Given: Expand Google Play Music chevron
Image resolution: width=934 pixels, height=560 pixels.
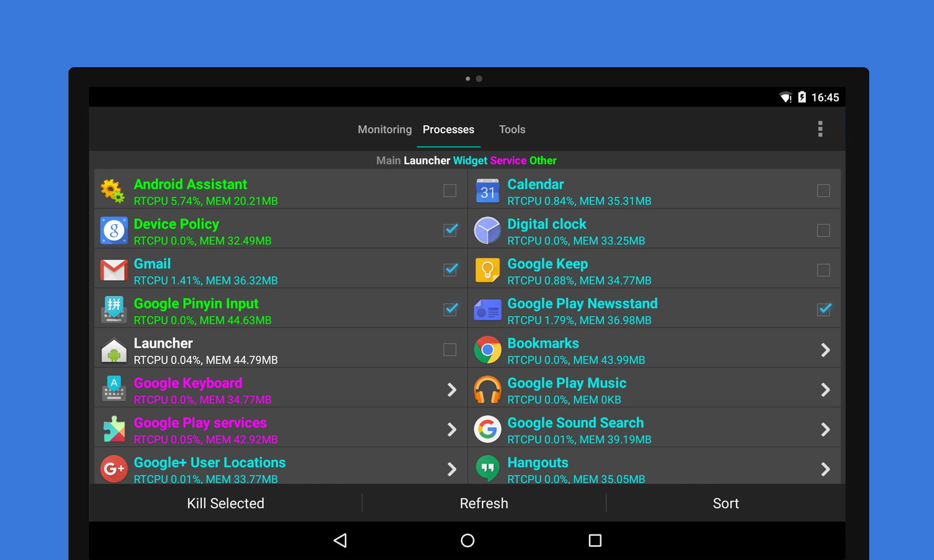Looking at the screenshot, I should (826, 390).
